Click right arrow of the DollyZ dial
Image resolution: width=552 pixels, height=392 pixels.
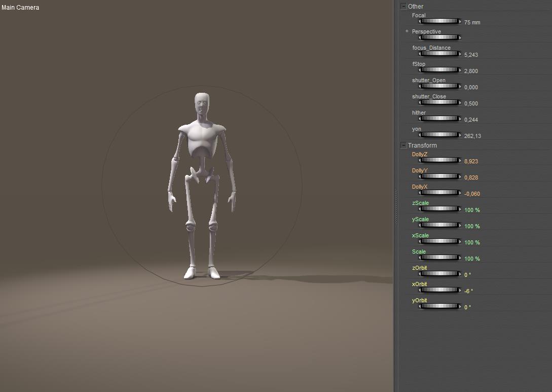click(460, 160)
